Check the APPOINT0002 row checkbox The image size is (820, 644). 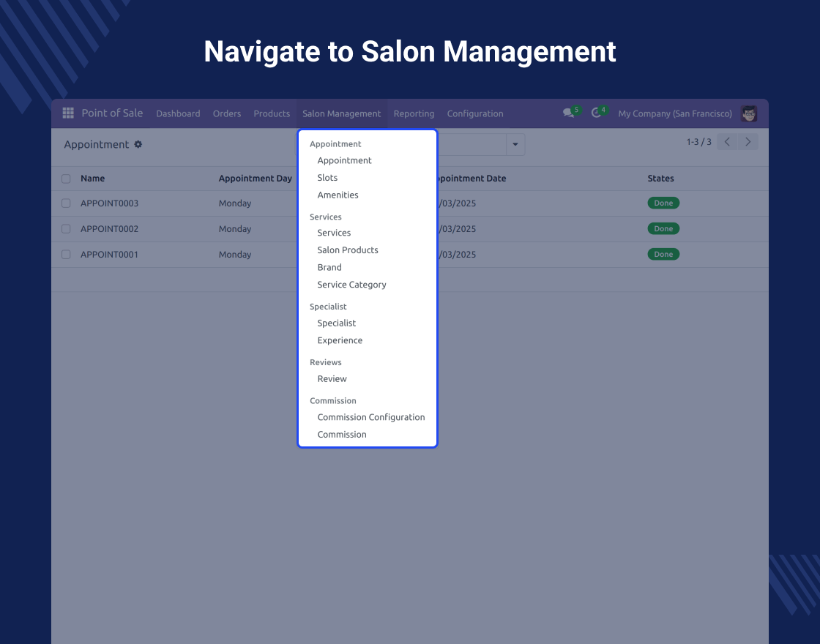click(x=66, y=229)
